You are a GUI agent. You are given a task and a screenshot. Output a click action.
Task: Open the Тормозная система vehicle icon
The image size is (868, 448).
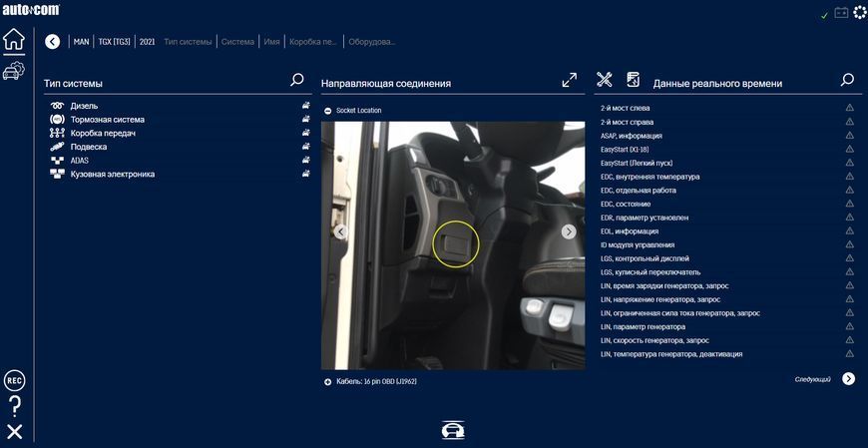(x=305, y=119)
